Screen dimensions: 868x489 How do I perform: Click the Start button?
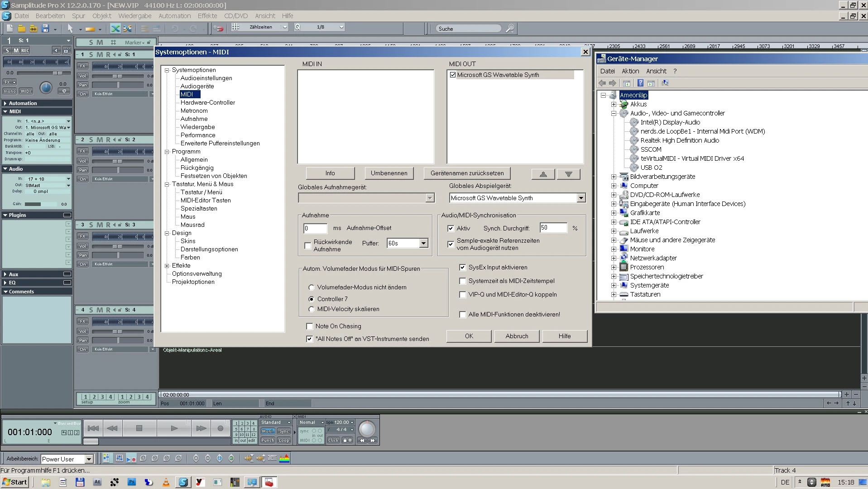point(15,482)
